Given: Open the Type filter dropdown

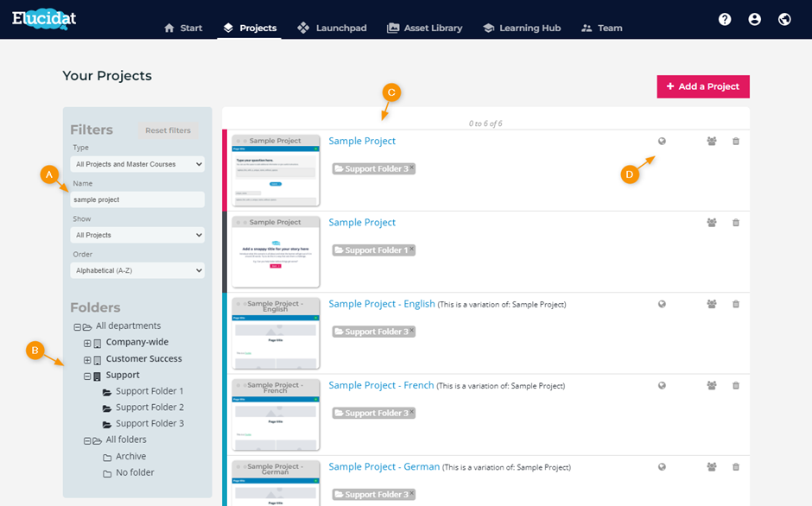Looking at the screenshot, I should (x=137, y=164).
